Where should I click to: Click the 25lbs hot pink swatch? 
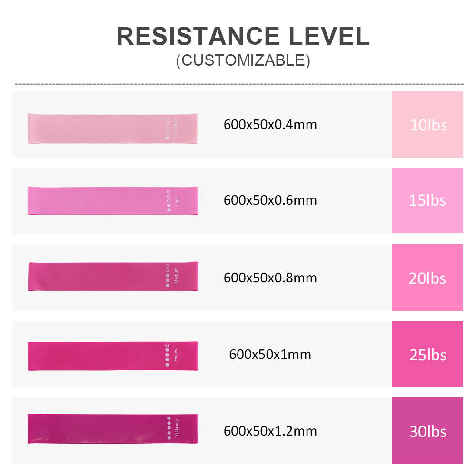coord(427,354)
